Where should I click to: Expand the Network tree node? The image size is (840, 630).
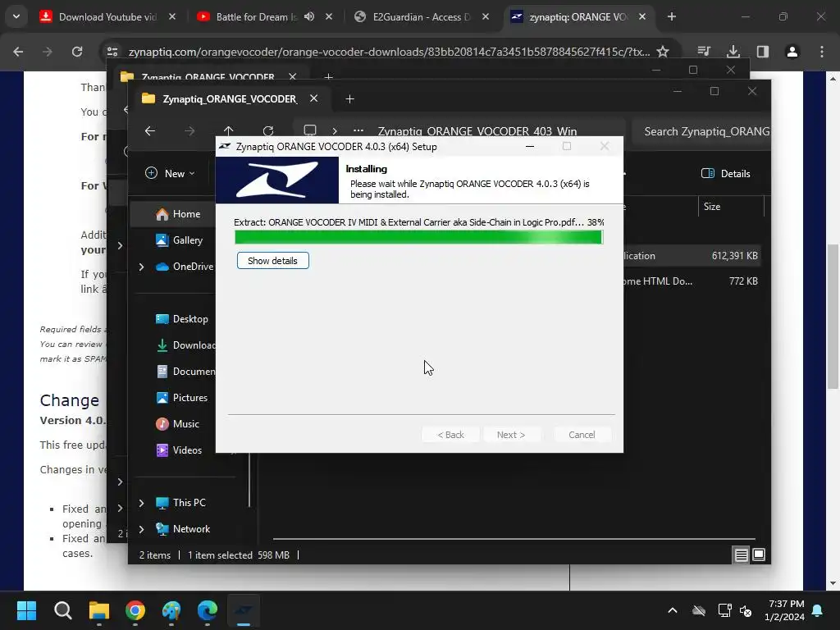tap(141, 529)
